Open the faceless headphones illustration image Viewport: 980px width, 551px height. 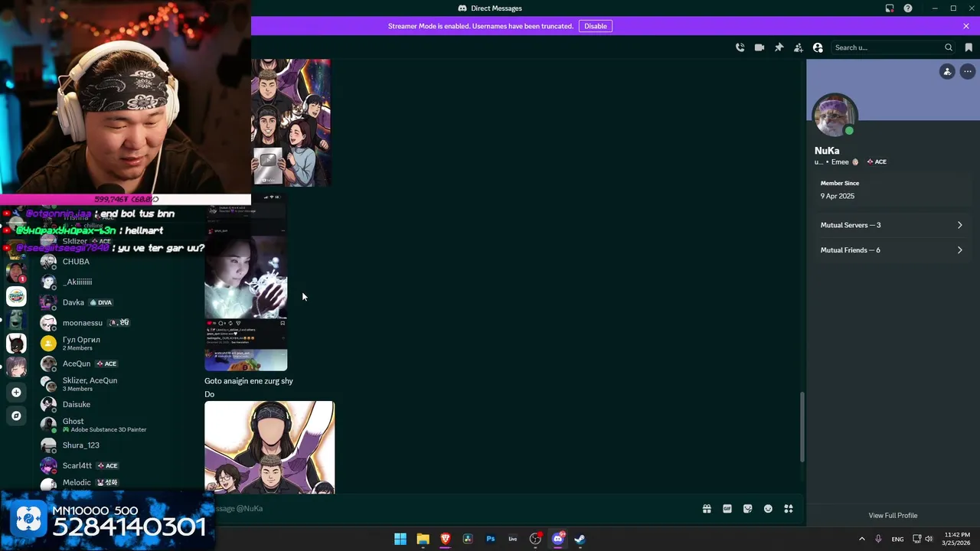tap(269, 447)
